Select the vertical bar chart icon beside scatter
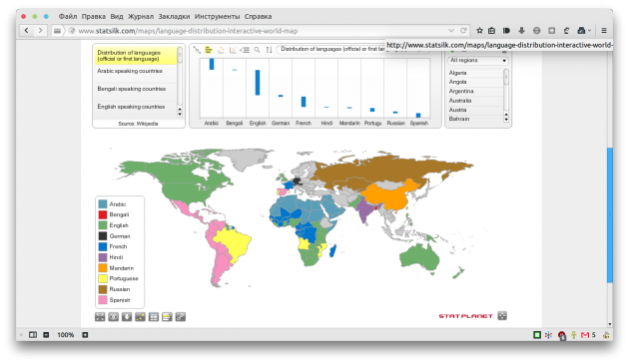Screen dimensions: 629x364 pyautogui.click(x=233, y=50)
